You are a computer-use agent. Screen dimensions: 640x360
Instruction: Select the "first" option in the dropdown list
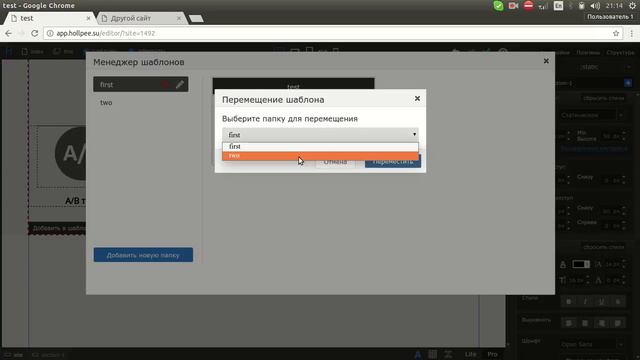click(320, 147)
